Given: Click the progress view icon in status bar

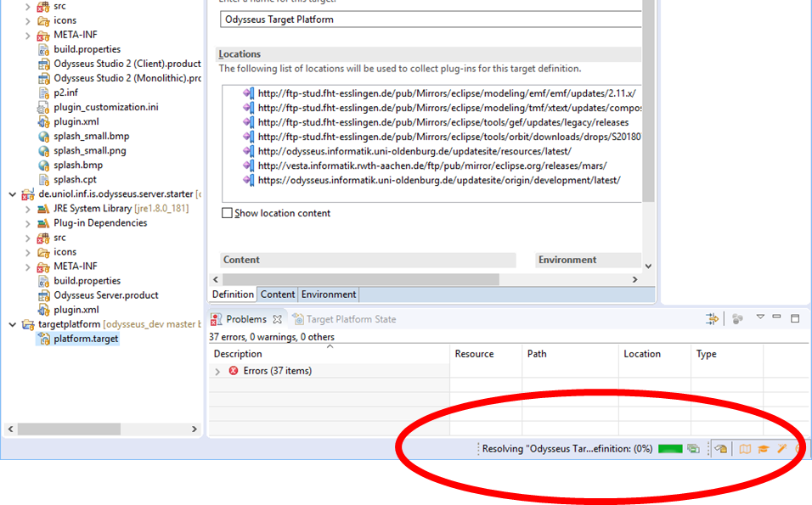Looking at the screenshot, I should (x=694, y=449).
